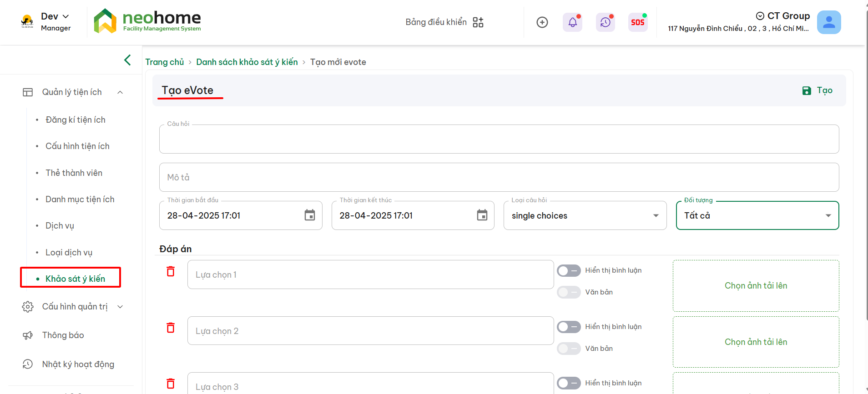Click the Câu hỏi input field
The height and width of the screenshot is (394, 868).
pos(499,139)
